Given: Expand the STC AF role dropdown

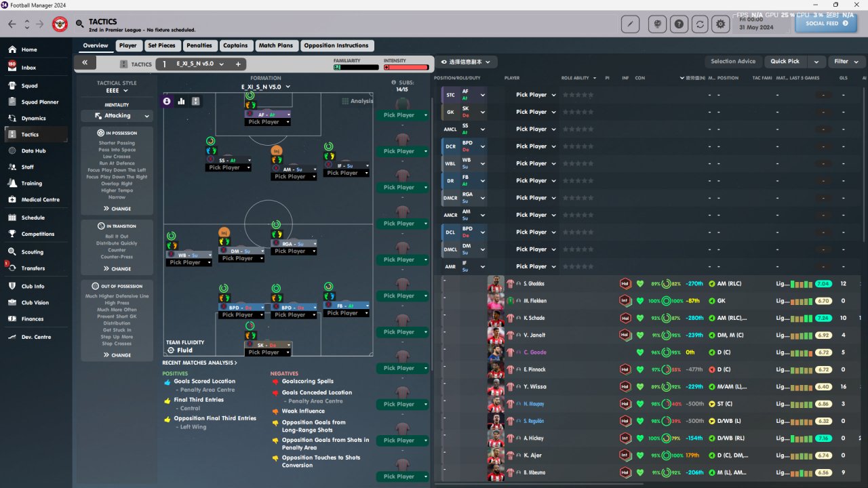Looking at the screenshot, I should [483, 95].
